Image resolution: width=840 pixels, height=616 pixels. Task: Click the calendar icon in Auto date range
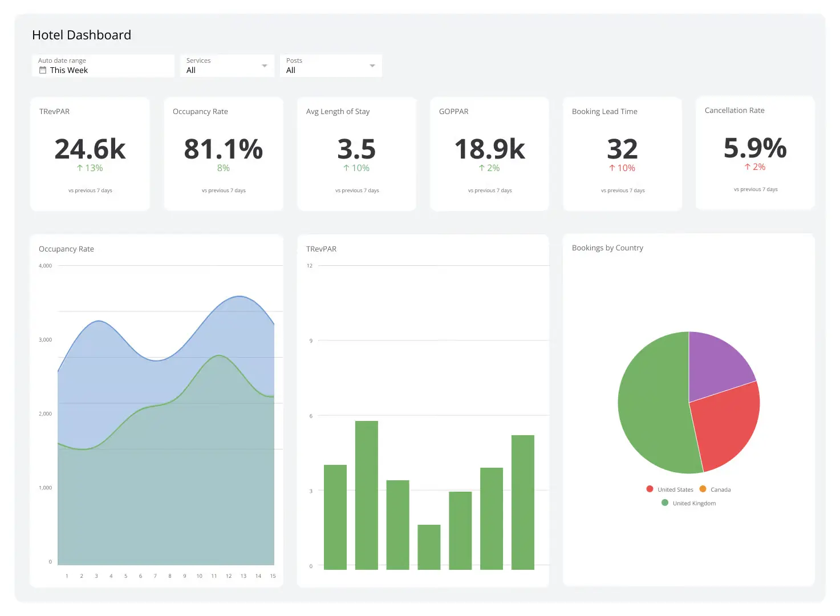coord(43,70)
